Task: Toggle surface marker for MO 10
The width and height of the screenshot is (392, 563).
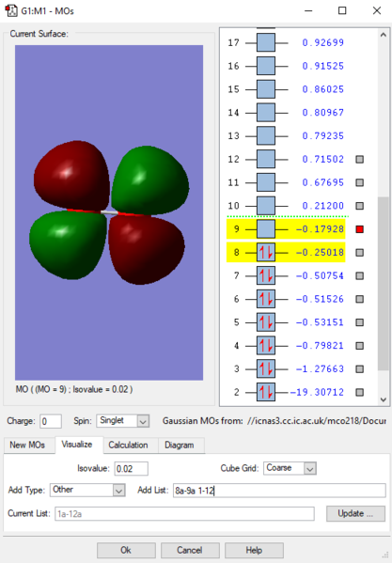Action: (x=359, y=206)
